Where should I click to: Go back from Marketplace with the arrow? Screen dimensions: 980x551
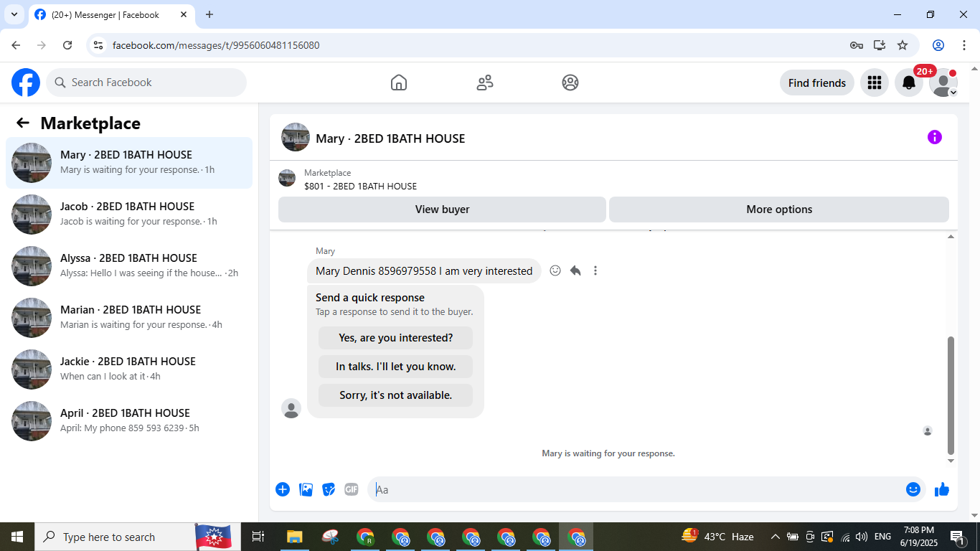[23, 123]
